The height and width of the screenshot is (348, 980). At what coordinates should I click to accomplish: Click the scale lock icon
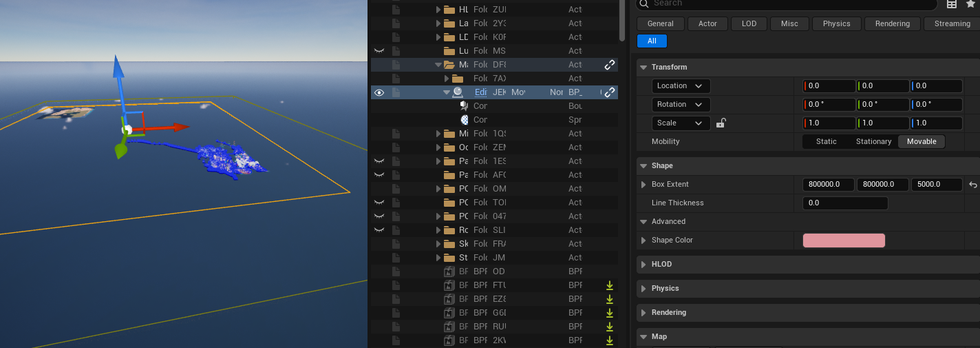[721, 123]
